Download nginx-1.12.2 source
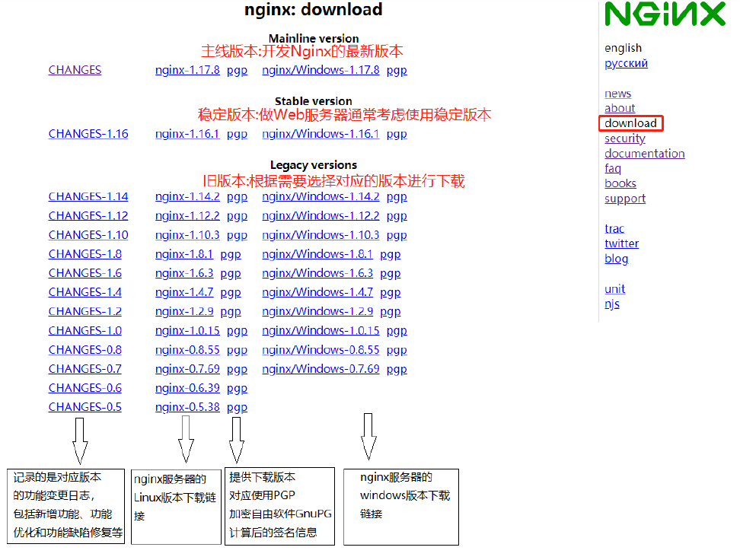Image resolution: width=740 pixels, height=560 pixels. coord(187,215)
